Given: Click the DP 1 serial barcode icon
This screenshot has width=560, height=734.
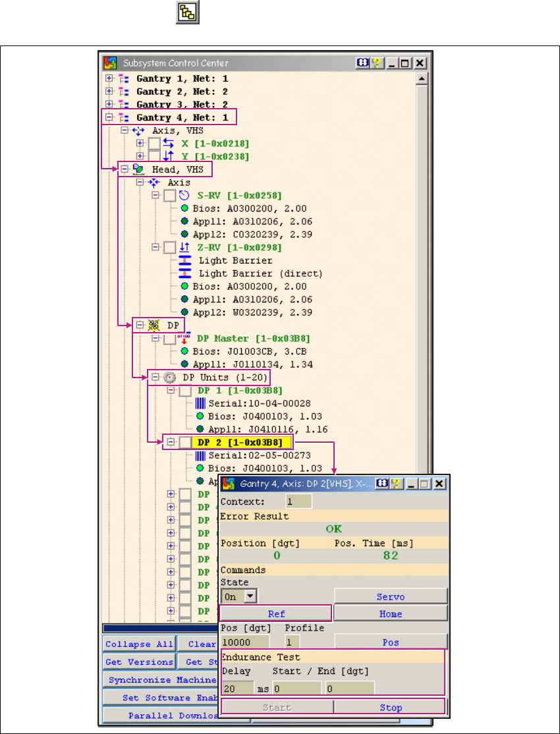Looking at the screenshot, I should (201, 403).
